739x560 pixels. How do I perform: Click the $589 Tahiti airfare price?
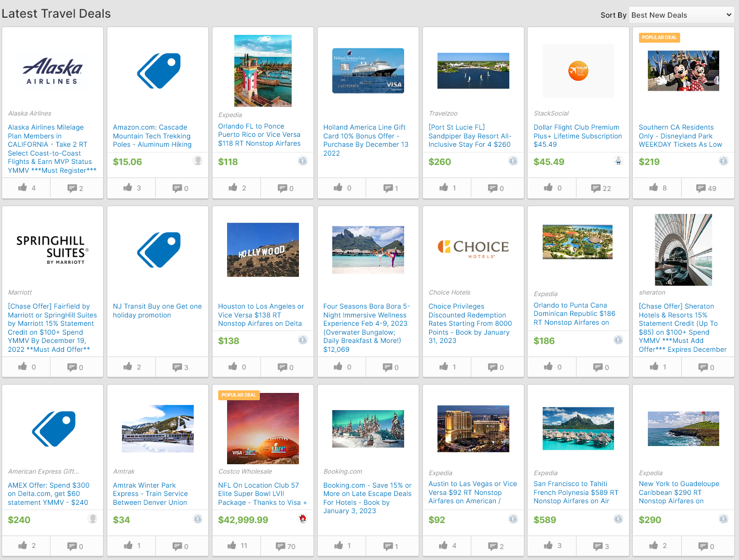(x=545, y=520)
